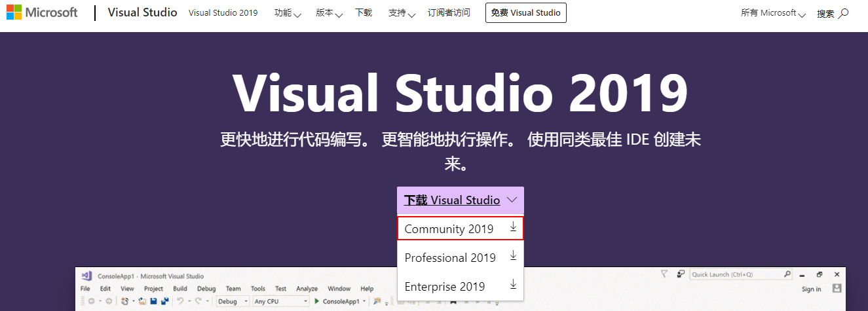Screen dimensions: 868x311
Task: Open the Test menu in the IDE
Action: click(x=280, y=289)
